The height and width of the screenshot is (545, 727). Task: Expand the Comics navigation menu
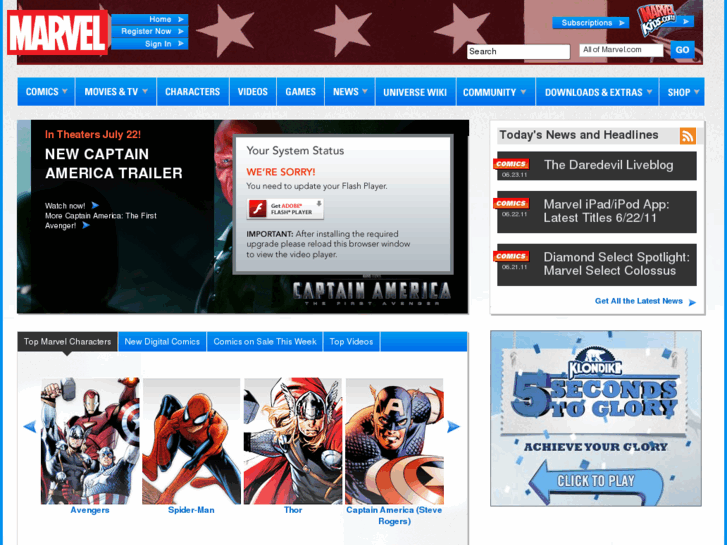[46, 92]
